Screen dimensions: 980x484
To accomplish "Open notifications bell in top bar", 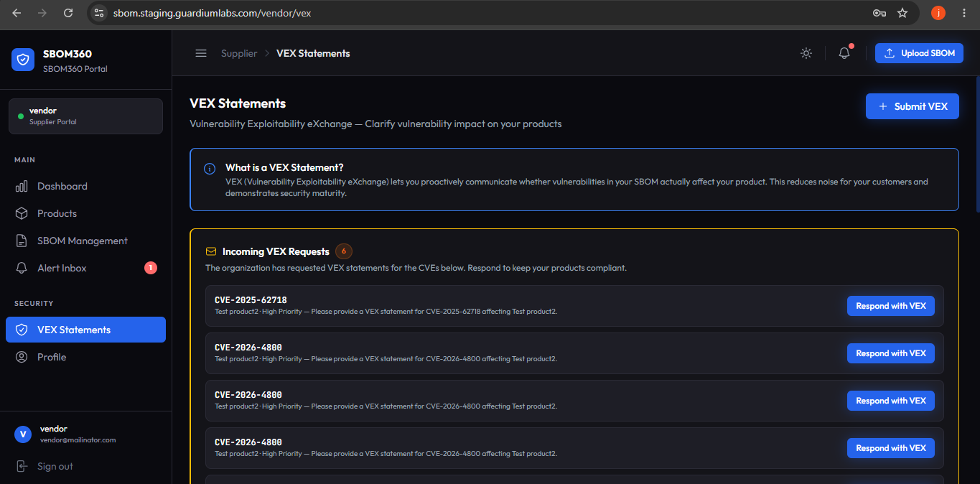I will point(844,53).
